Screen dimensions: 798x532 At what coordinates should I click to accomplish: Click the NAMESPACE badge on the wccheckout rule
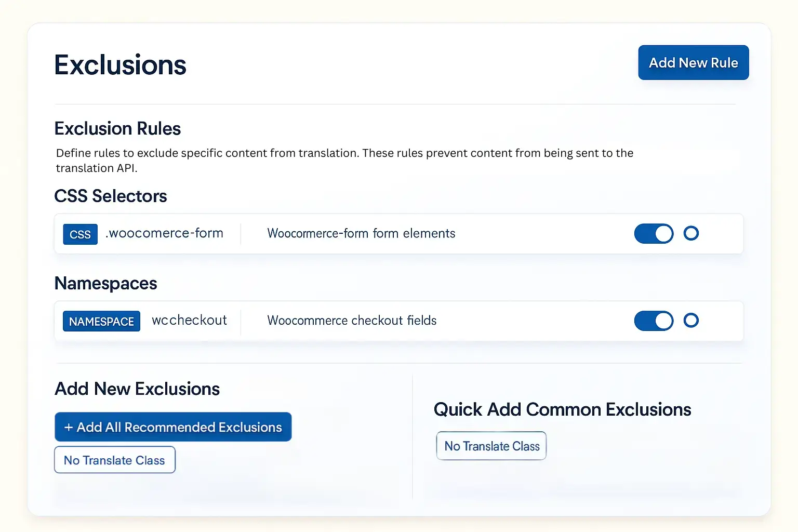pos(101,321)
